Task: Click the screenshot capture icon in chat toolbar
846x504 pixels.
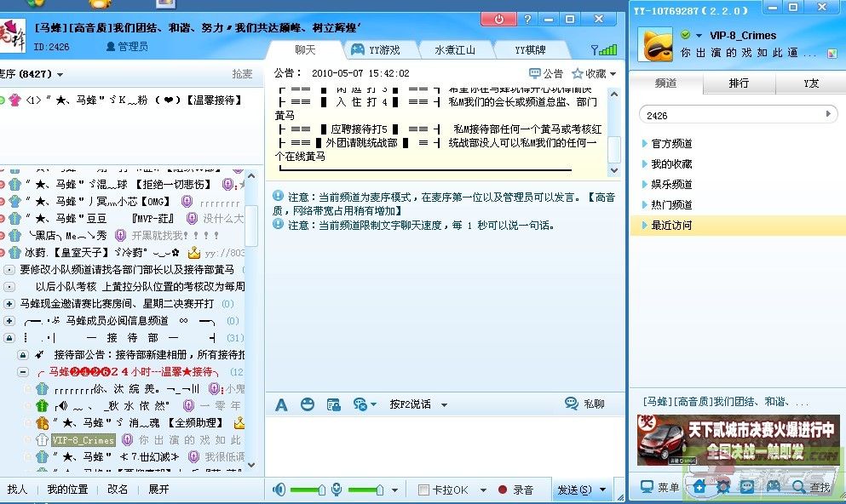Action: coord(334,404)
